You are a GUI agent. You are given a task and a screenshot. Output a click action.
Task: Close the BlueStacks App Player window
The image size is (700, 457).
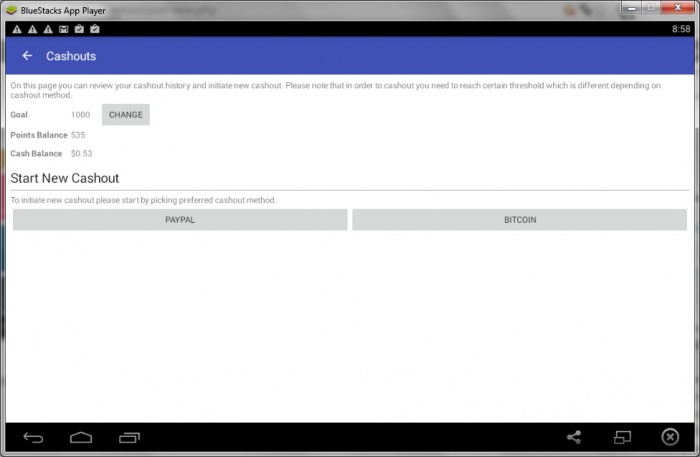coord(678,8)
